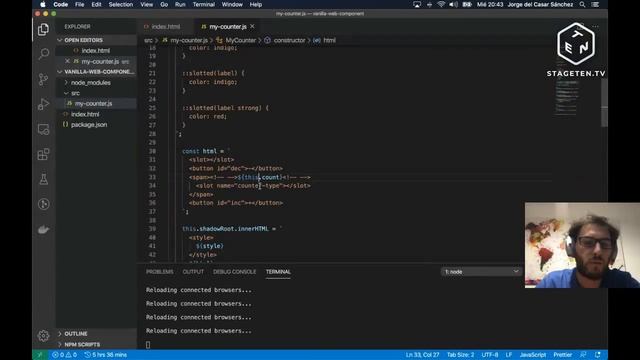Click the feedback icon in status bar
This screenshot has height=360, width=640.
(583, 355)
